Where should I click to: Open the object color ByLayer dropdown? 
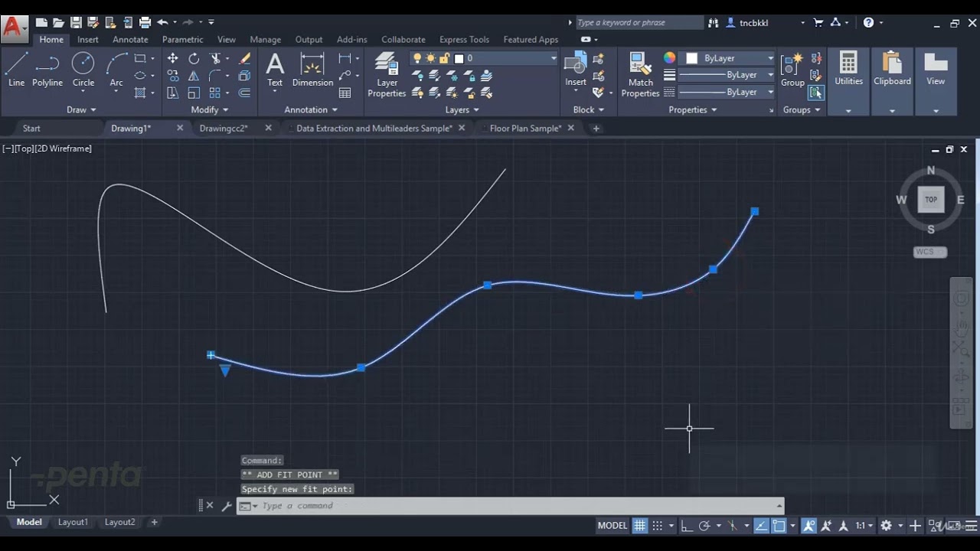coord(770,58)
